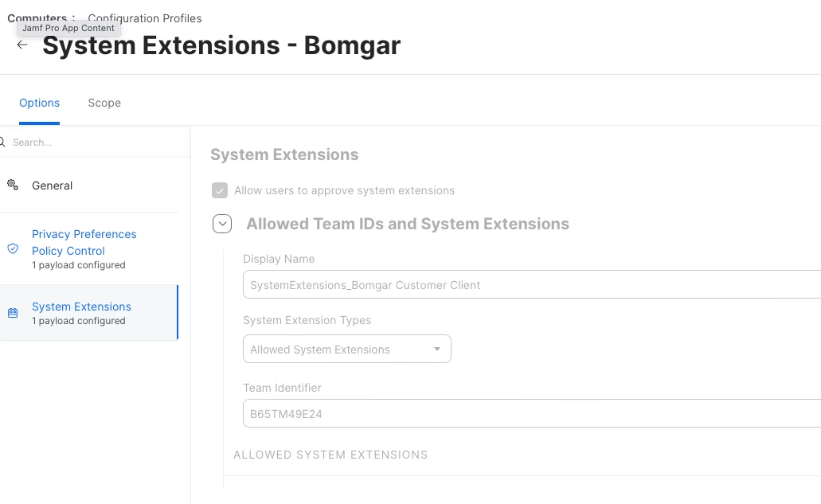The width and height of the screenshot is (821, 504).
Task: Open Configuration Profiles breadcrumb link
Action: click(x=145, y=18)
